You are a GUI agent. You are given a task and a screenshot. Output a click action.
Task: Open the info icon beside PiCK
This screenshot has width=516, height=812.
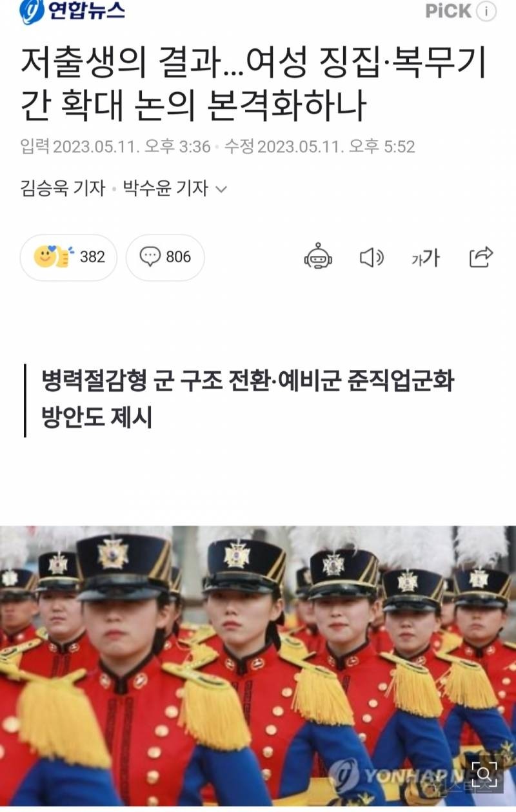click(x=488, y=11)
